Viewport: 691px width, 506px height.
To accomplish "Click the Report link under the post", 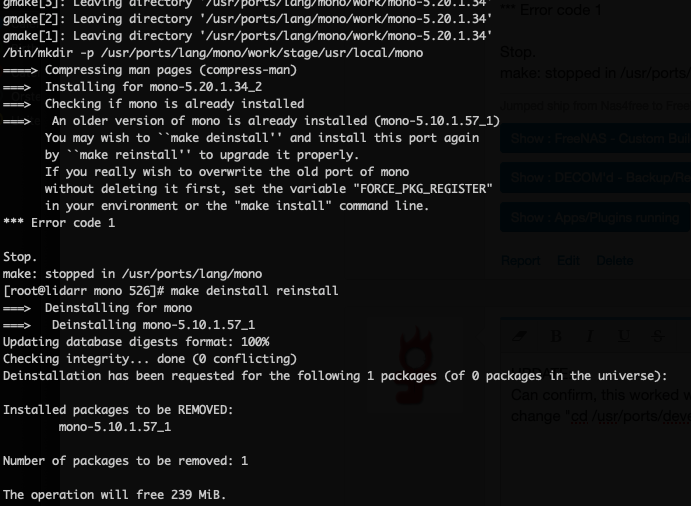I will (521, 260).
